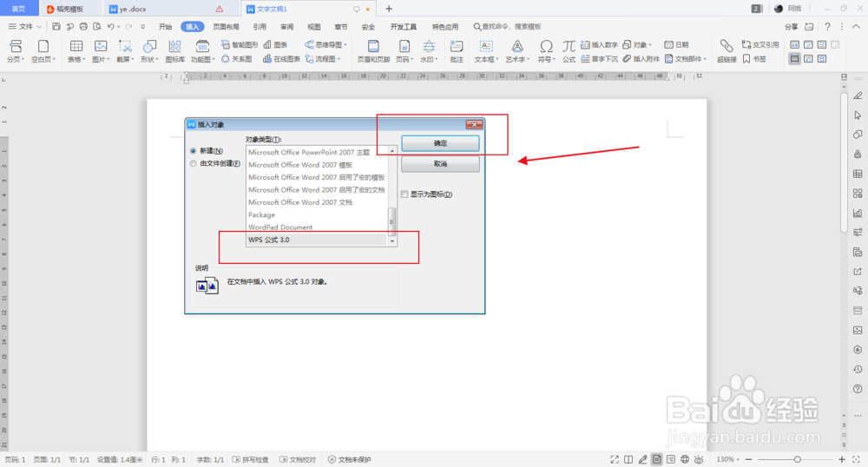Screen dimensions: 868x467
Task: Click the 稻壳模板 tab
Action: coord(69,9)
